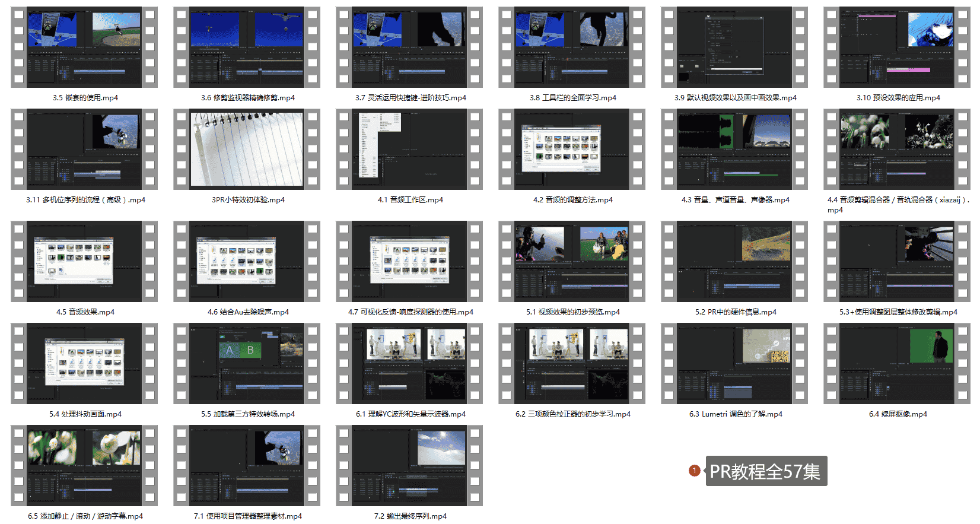Screen dimensions: 980x524
Task: Select video thumbnail 3.5 嵌套的使用.mp4
Action: (x=84, y=47)
